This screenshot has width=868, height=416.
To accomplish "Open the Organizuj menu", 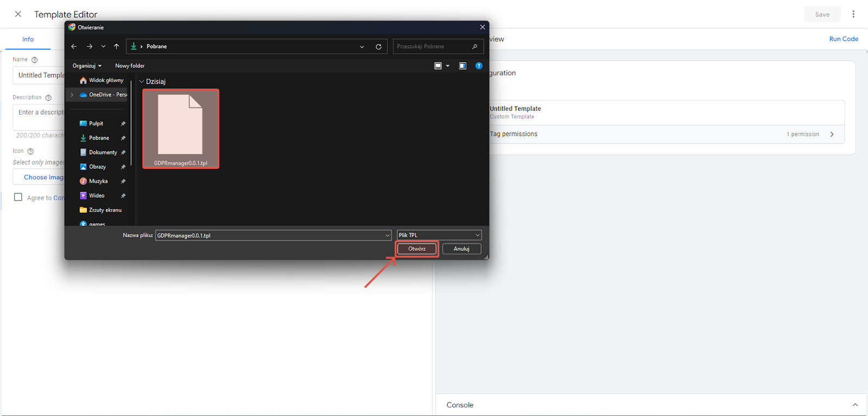I will [x=87, y=66].
